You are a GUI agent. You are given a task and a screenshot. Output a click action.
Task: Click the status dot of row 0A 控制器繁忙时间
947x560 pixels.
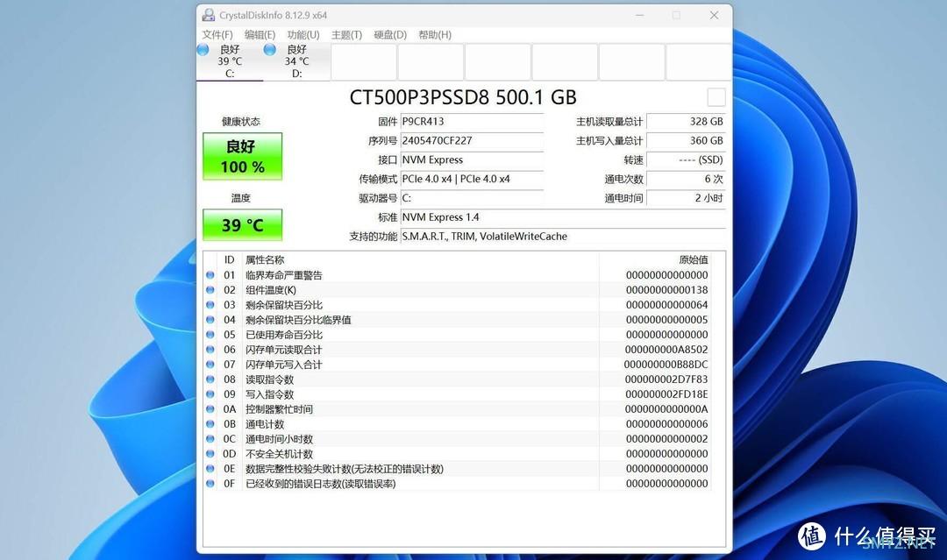pyautogui.click(x=210, y=409)
